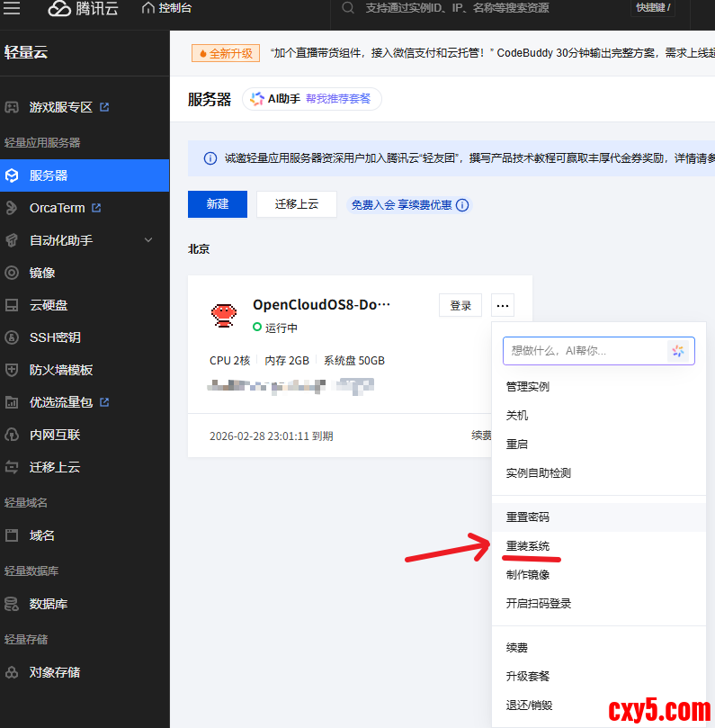Choose 重启 from the menu
Viewport: 715px width, 728px height.
pyautogui.click(x=599, y=444)
